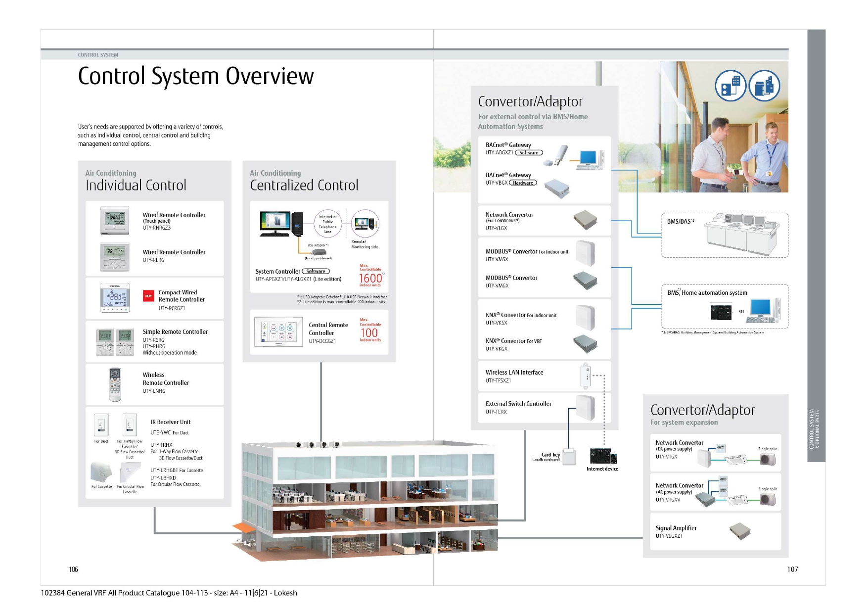Click the IR Receiver Unit For Duct image
Screen dimensions: 868x614
pyautogui.click(x=101, y=425)
